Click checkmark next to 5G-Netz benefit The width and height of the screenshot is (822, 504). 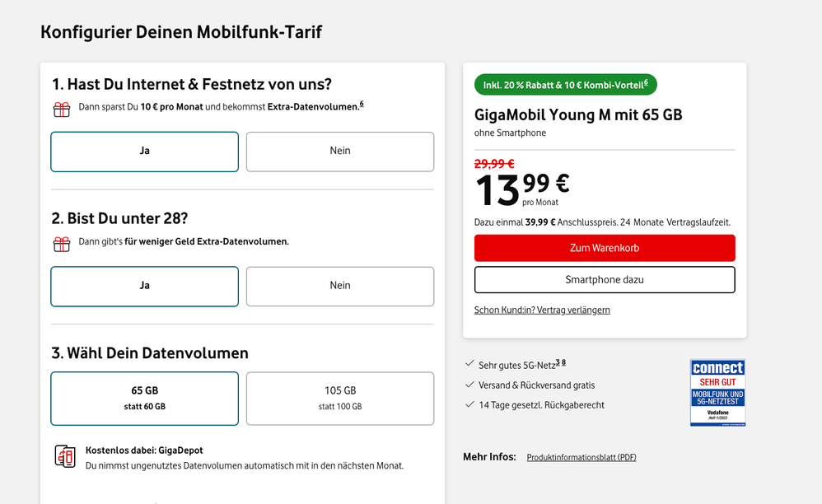pyautogui.click(x=469, y=364)
